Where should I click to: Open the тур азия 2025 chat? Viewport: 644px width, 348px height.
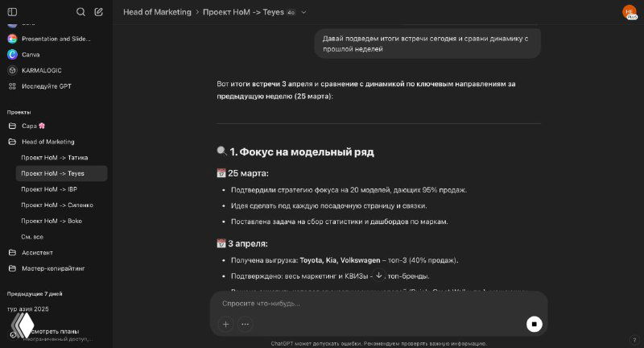[27, 309]
